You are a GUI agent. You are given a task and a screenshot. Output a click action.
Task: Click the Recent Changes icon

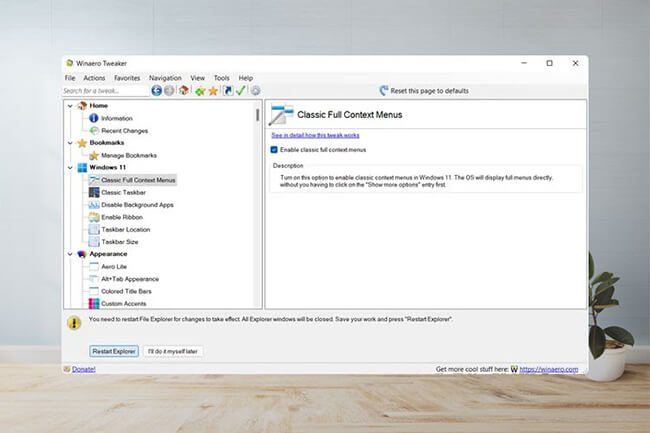pyautogui.click(x=94, y=131)
